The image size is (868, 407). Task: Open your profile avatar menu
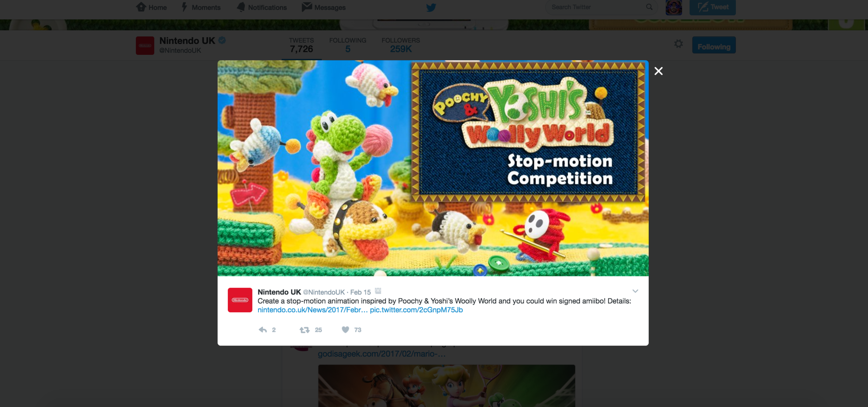tap(674, 7)
